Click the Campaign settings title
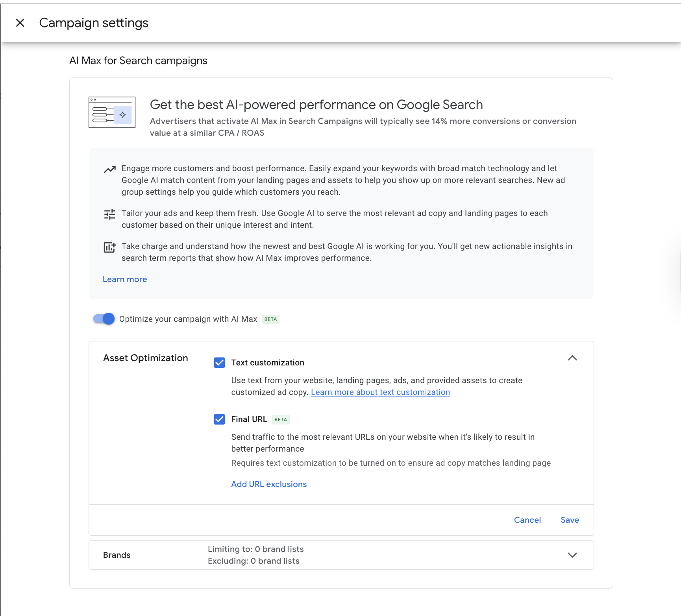Screen dimensions: 681x616 click(94, 23)
